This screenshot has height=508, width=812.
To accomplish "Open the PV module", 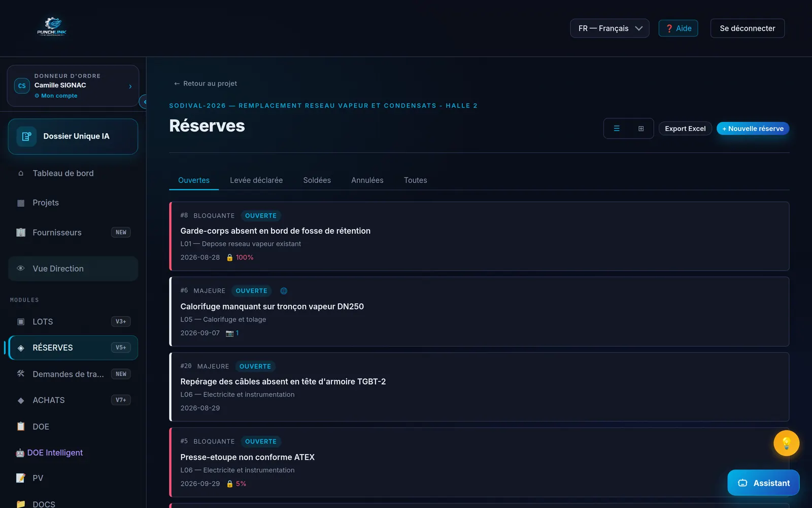I will pos(73,478).
